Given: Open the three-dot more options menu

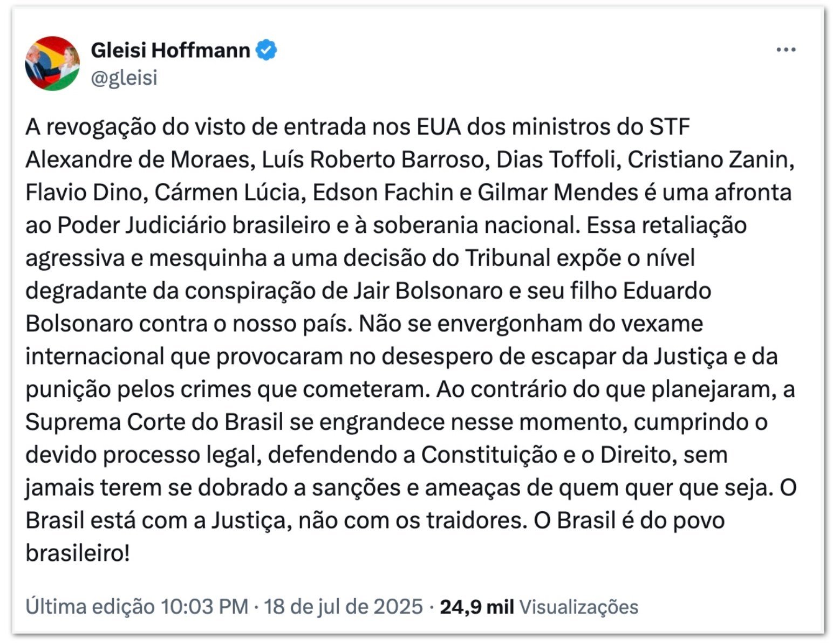Looking at the screenshot, I should [786, 50].
